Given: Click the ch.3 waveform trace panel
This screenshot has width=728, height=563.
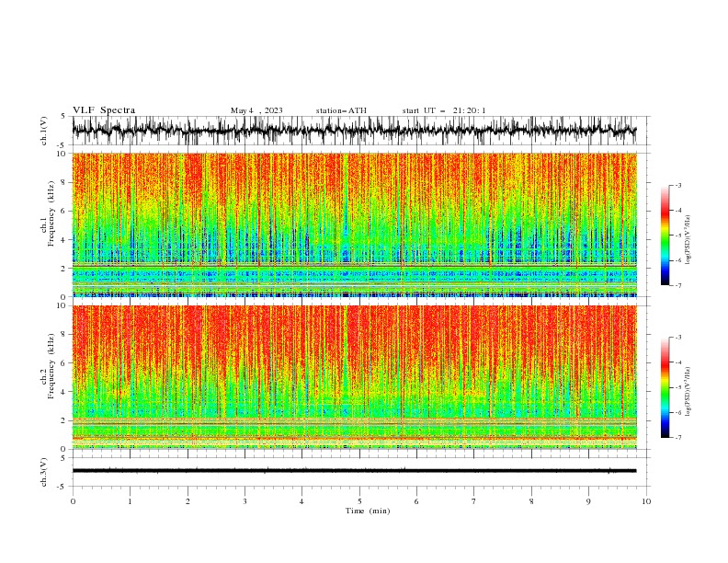Looking at the screenshot, I should 360,472.
